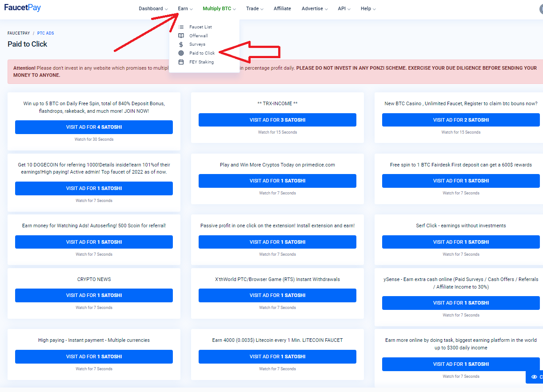Visit the 10 DOGECOIN referral ad
Image resolution: width=543 pixels, height=392 pixels.
point(94,188)
